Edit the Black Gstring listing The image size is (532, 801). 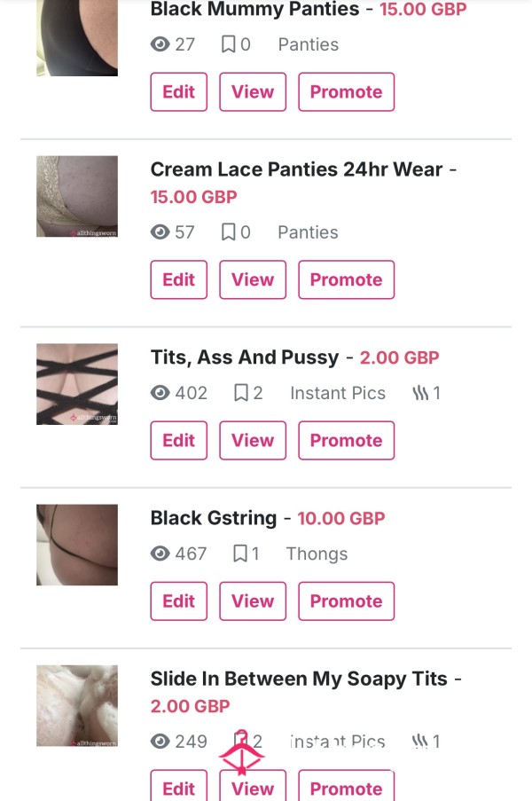(179, 601)
